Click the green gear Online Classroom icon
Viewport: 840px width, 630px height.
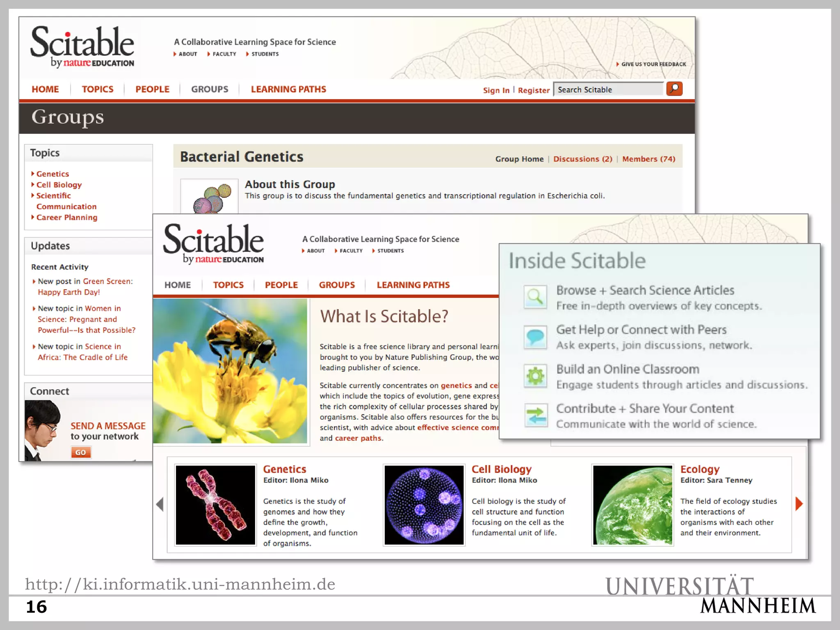tap(535, 376)
